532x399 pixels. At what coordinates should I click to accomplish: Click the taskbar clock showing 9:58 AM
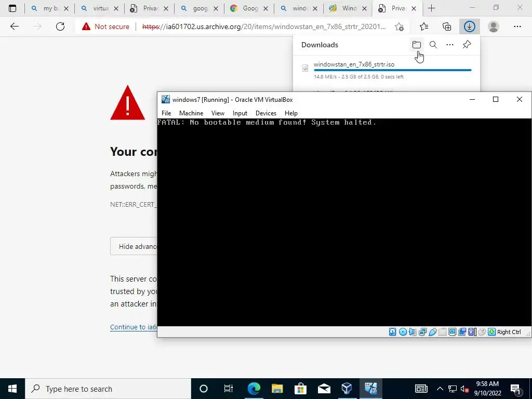[x=487, y=389]
